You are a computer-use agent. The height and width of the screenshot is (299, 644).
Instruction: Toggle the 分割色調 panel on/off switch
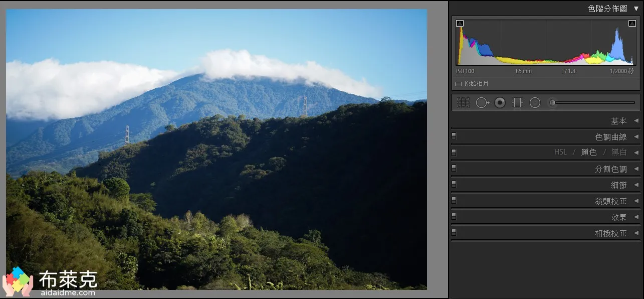click(x=454, y=168)
